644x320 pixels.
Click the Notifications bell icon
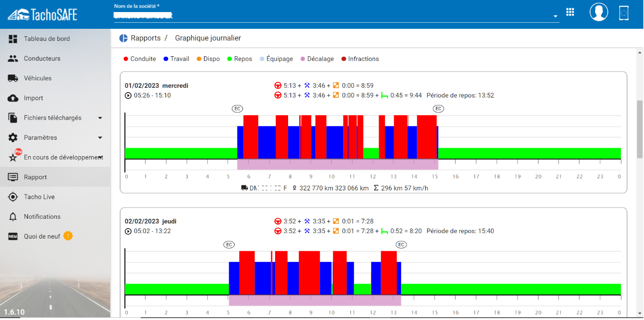point(13,217)
